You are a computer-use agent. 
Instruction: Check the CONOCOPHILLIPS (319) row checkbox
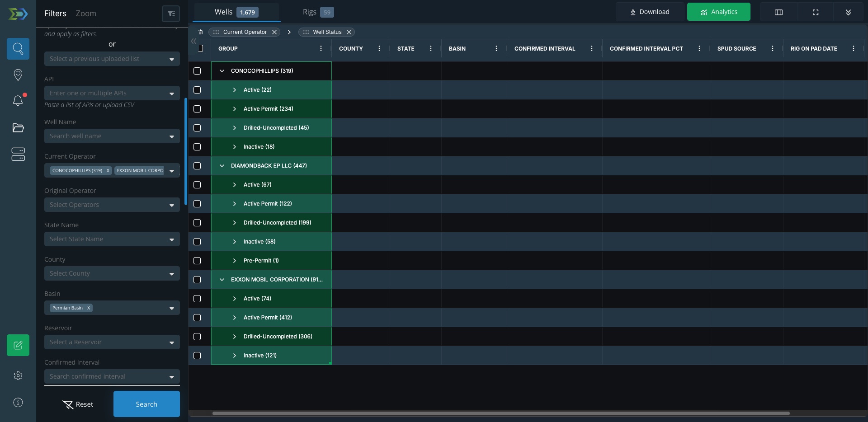point(197,71)
